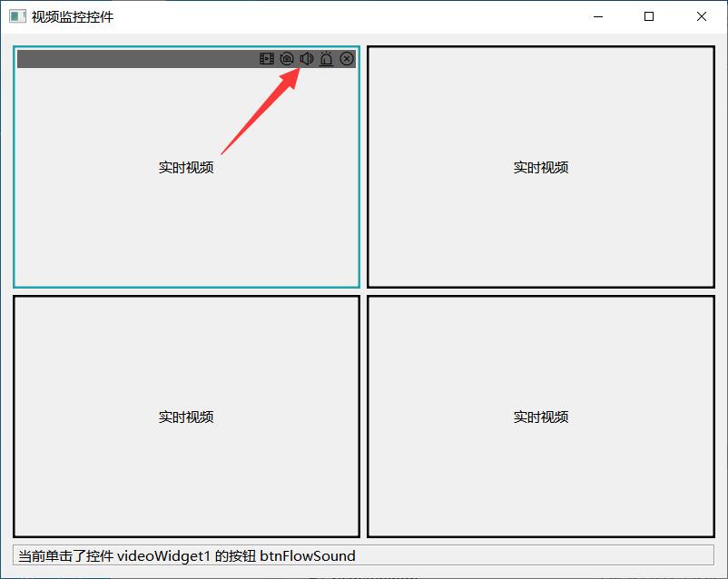
Task: Click the 视频监控控件 window title text
Action: pyautogui.click(x=73, y=16)
